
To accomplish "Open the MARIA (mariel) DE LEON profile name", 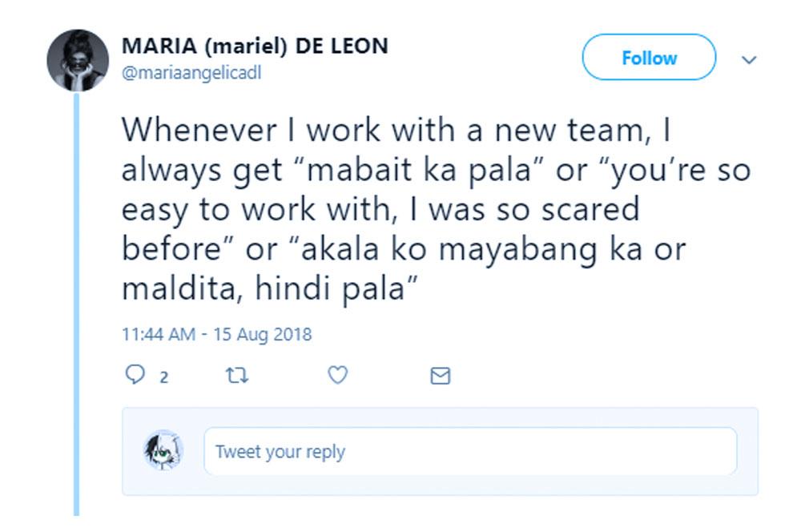I will 255,46.
